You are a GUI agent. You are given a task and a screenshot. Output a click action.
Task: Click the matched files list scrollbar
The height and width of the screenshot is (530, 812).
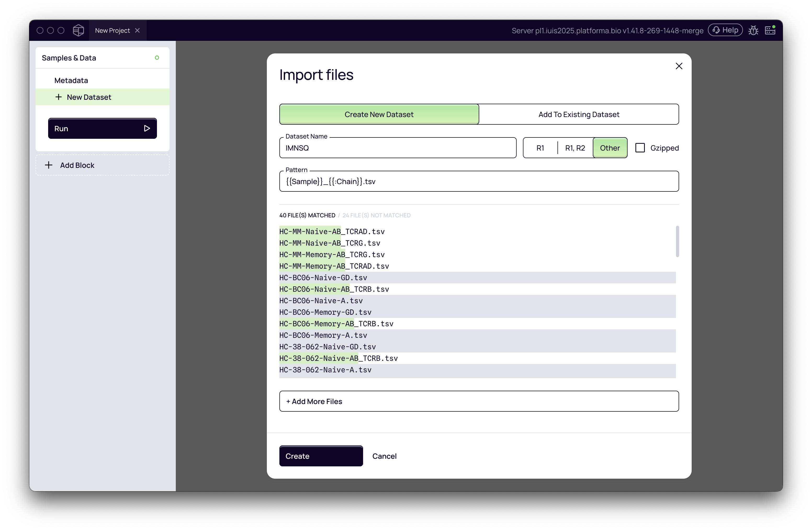(677, 241)
